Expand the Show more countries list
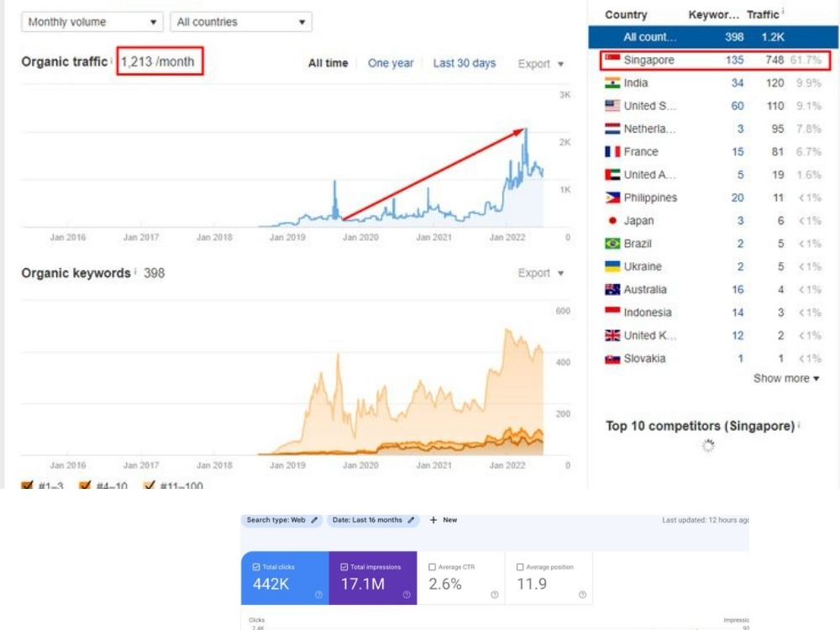The height and width of the screenshot is (630, 840). click(x=786, y=379)
